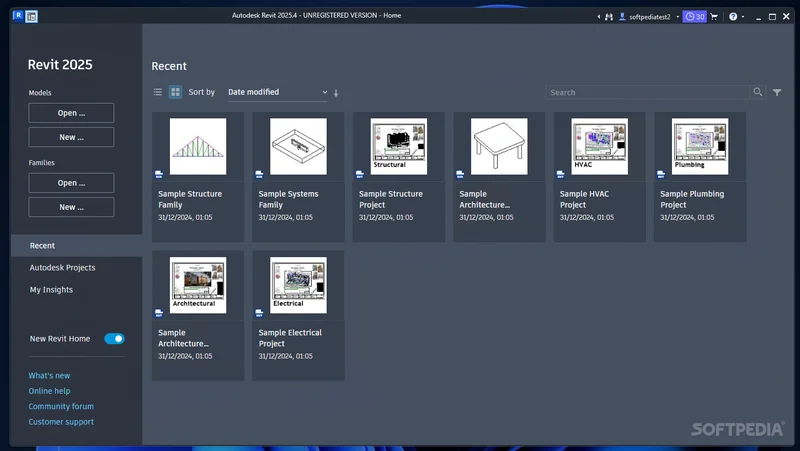Screen dimensions: 800x451
Task: Select the Recent tab in sidebar
Action: coord(77,245)
